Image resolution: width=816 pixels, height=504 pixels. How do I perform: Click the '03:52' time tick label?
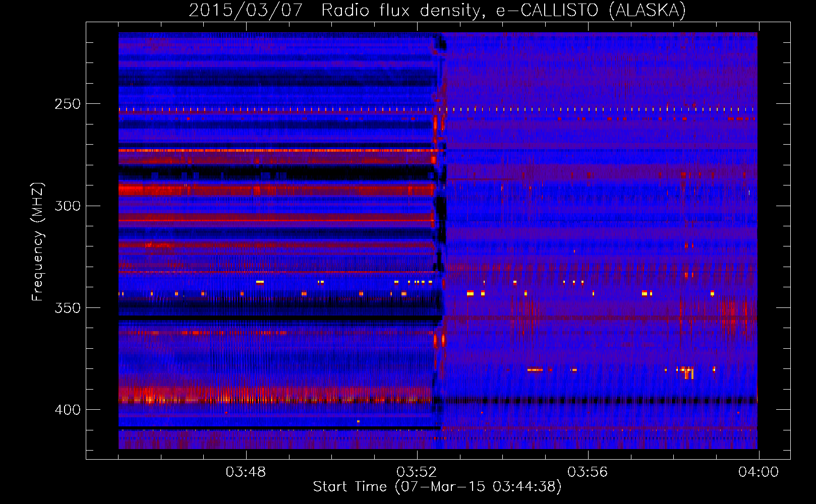point(417,472)
